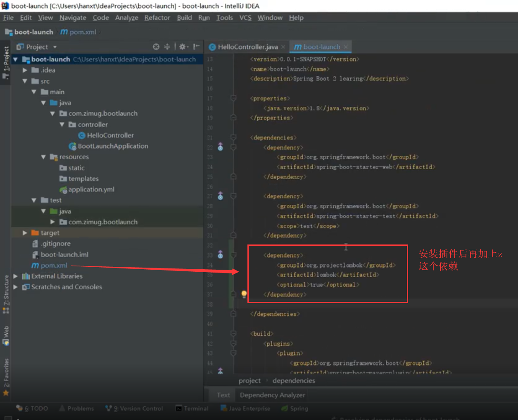Select BootLaunchApplication in project tree
518x420 pixels.
point(108,146)
